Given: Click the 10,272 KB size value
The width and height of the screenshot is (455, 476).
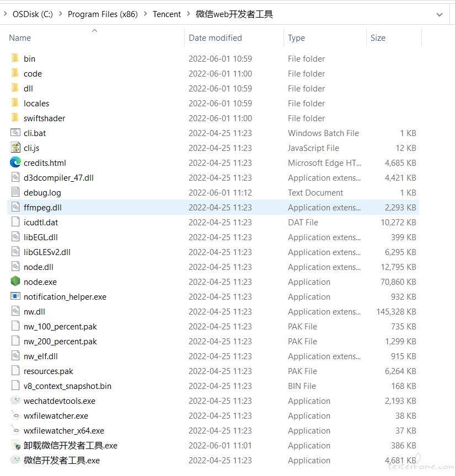Looking at the screenshot, I should point(398,223).
